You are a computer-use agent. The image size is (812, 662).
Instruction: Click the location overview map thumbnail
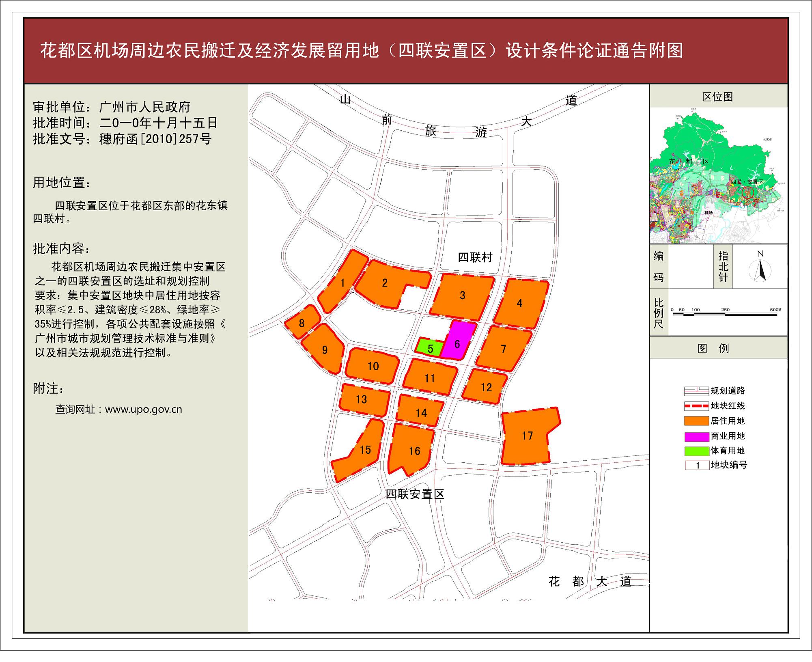coord(718,175)
